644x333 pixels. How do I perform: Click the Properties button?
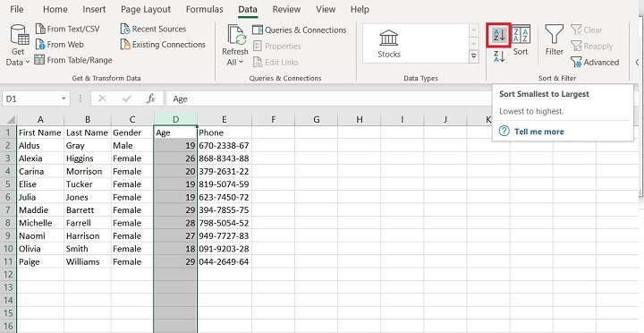click(x=276, y=46)
